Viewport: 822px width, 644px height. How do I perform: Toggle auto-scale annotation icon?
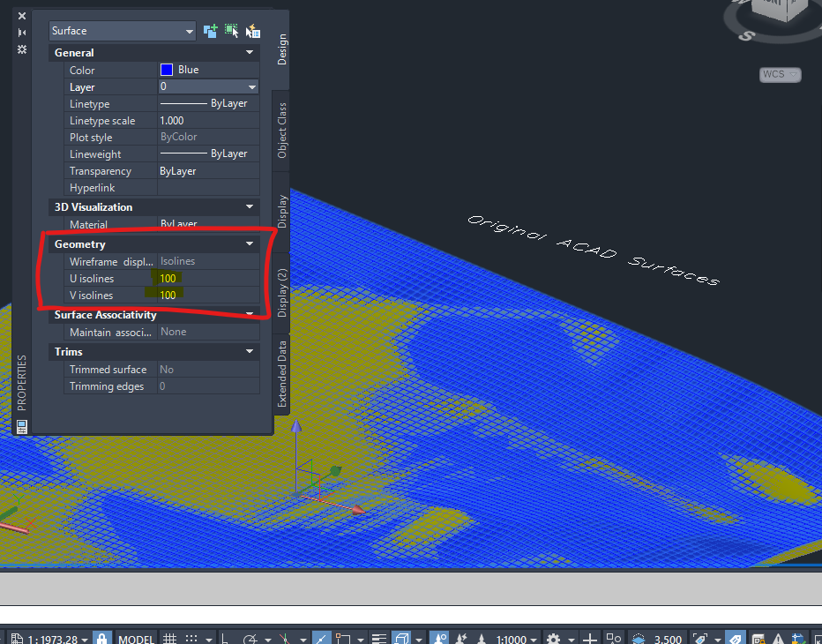tap(460, 638)
